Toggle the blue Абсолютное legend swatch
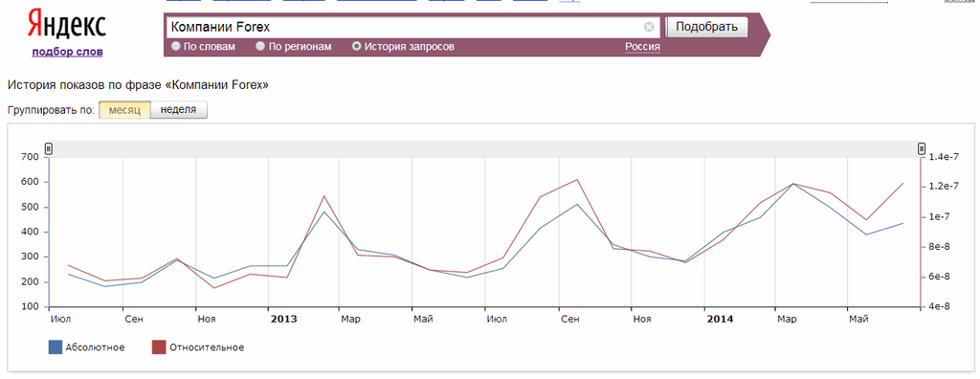980x379 pixels. pos(55,347)
